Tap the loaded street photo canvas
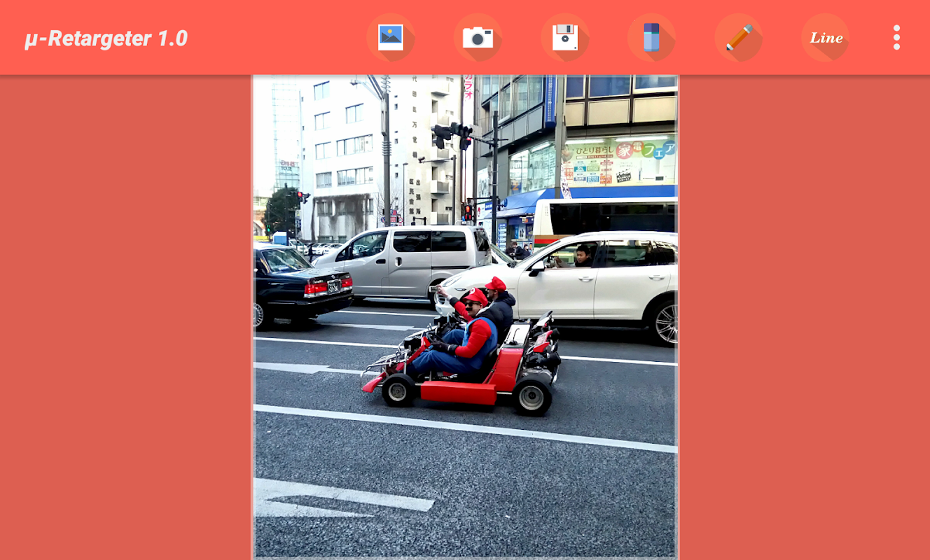Viewport: 930px width, 560px height. pyautogui.click(x=465, y=316)
